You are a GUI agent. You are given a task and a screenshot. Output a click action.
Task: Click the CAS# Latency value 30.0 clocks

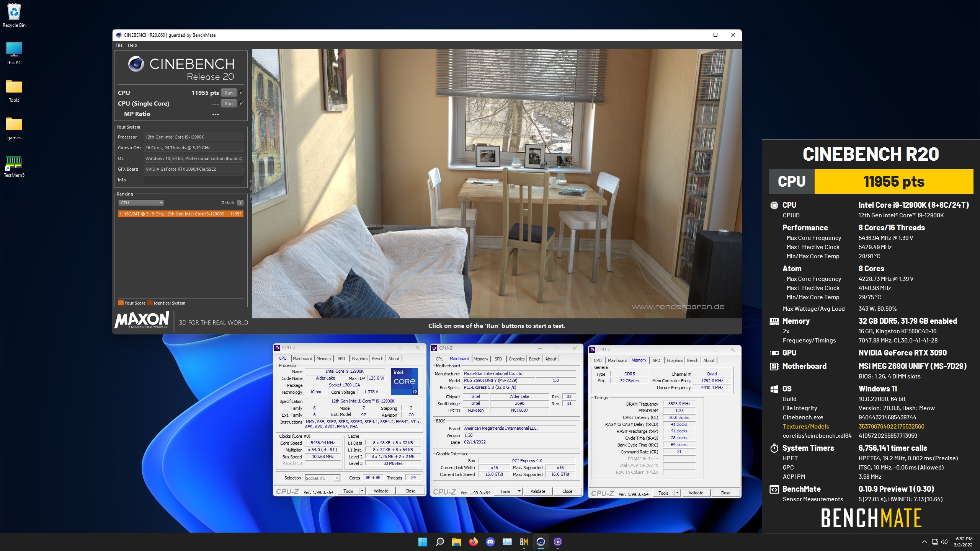click(679, 417)
